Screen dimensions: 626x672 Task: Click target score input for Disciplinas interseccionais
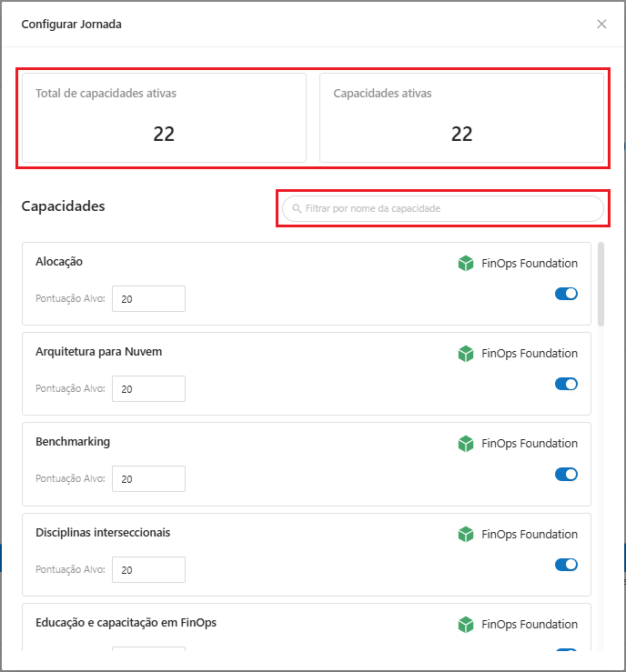coord(148,569)
